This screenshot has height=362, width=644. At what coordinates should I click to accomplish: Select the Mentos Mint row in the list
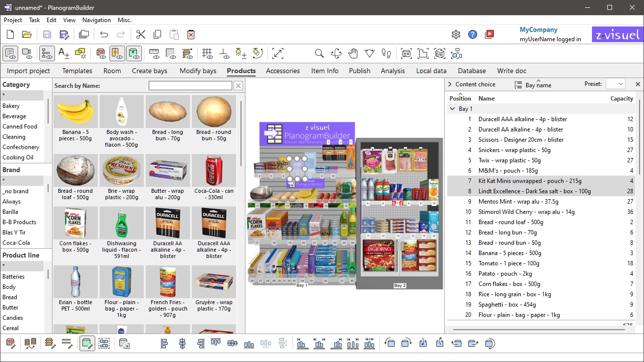pos(541,202)
